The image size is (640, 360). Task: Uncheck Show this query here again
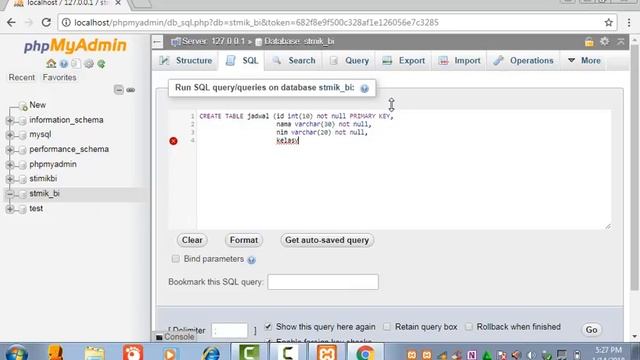(x=268, y=327)
